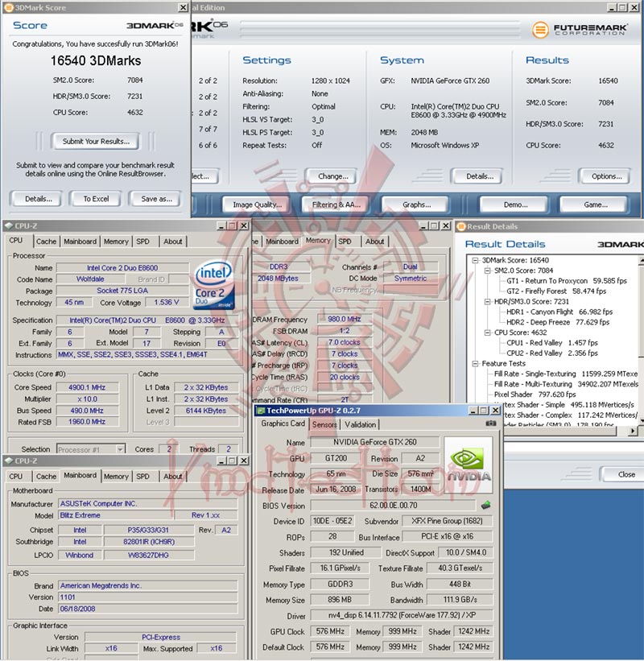The image size is (644, 661).
Task: Launch the Demo button
Action: [x=515, y=204]
